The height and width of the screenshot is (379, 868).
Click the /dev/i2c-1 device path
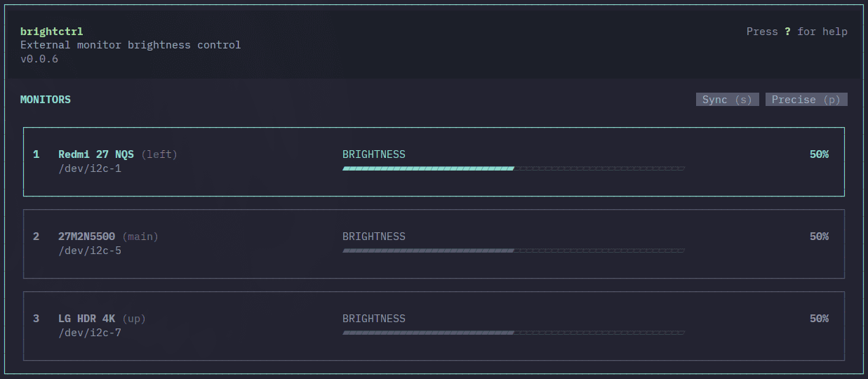coord(90,168)
